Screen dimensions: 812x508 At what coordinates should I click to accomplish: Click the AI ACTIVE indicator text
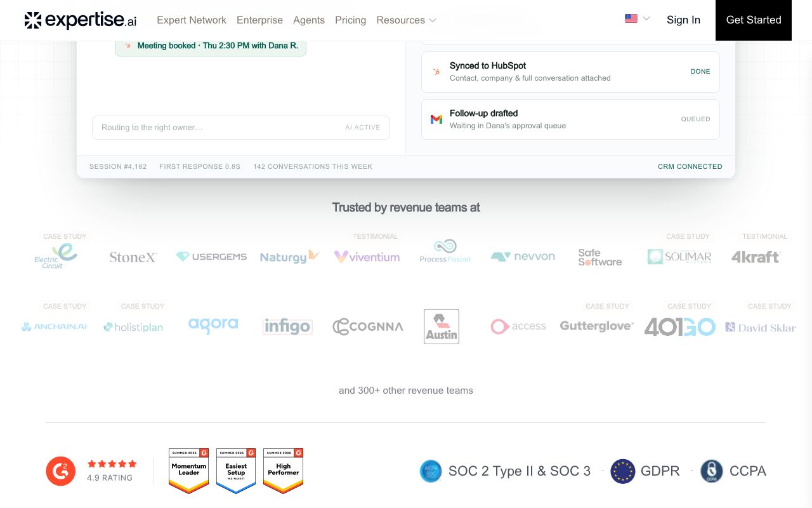pos(363,128)
